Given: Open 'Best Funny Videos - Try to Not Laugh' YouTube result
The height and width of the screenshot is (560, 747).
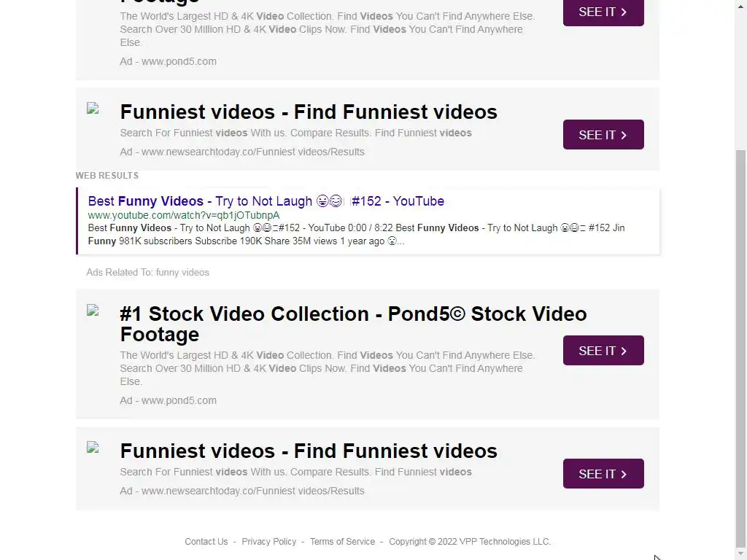Looking at the screenshot, I should (266, 201).
